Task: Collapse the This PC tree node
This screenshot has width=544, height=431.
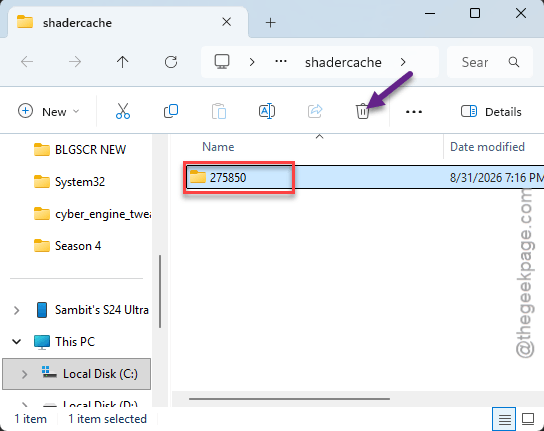Action: point(16,342)
